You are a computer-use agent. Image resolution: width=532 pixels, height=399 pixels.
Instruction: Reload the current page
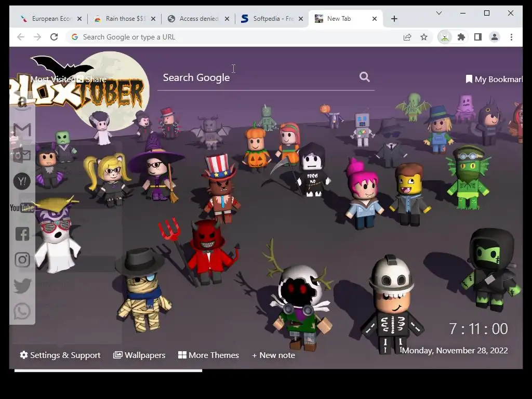[54, 37]
